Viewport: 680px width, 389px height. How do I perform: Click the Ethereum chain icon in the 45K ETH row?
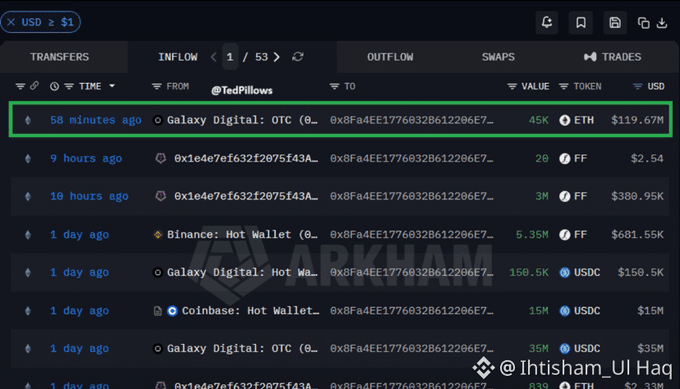click(x=28, y=120)
